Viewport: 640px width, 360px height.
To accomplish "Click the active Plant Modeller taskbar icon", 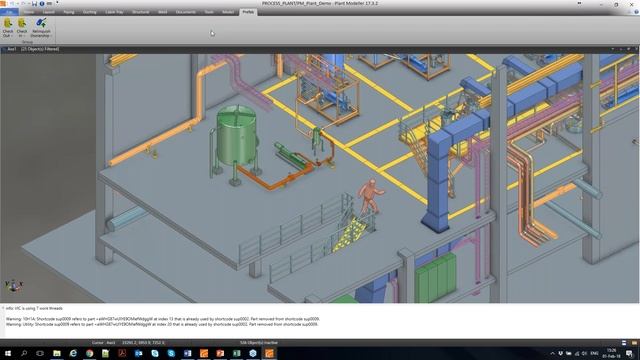I will 269,353.
